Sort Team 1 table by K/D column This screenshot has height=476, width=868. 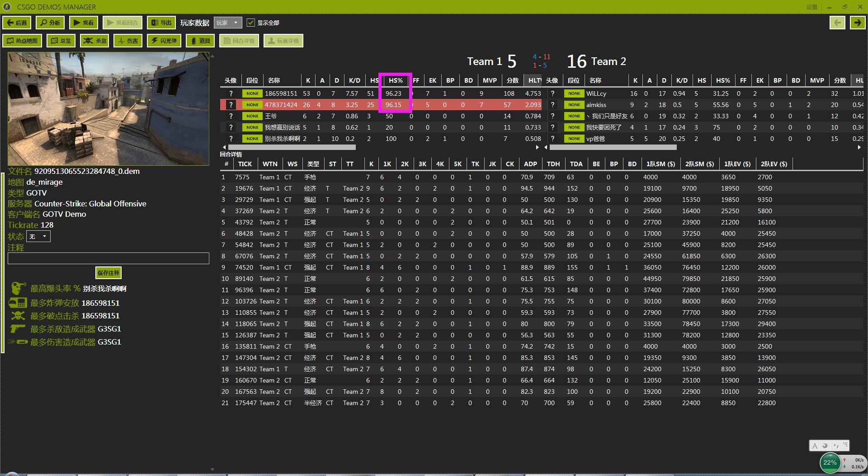354,80
